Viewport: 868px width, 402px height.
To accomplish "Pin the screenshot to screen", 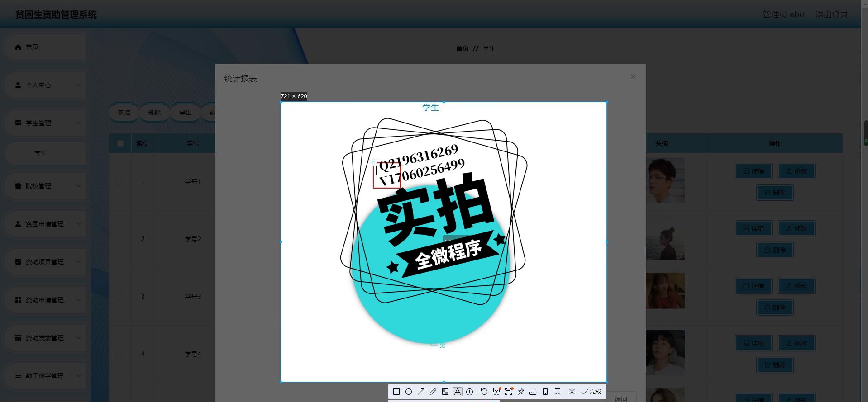I will 521,392.
